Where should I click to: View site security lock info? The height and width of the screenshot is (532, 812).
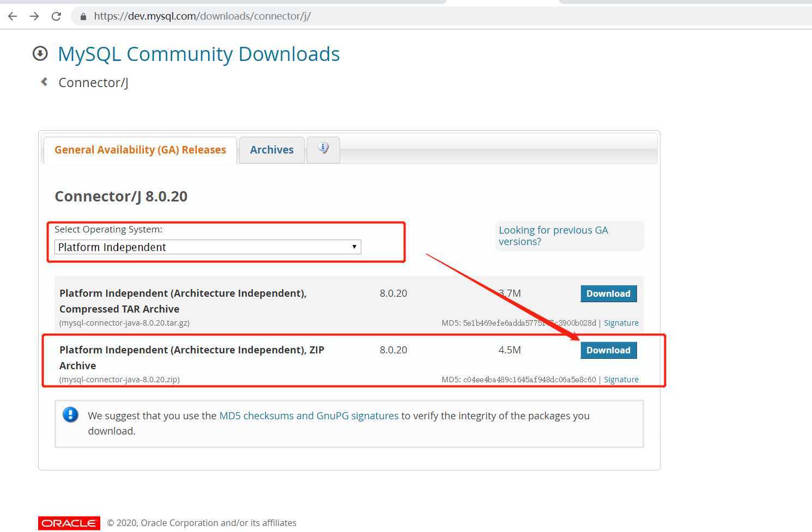pyautogui.click(x=83, y=16)
